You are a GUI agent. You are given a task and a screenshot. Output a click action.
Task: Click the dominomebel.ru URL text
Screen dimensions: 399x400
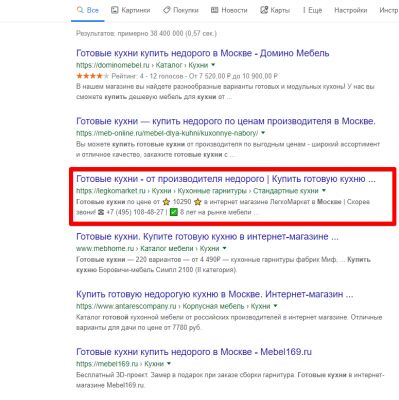(x=113, y=65)
